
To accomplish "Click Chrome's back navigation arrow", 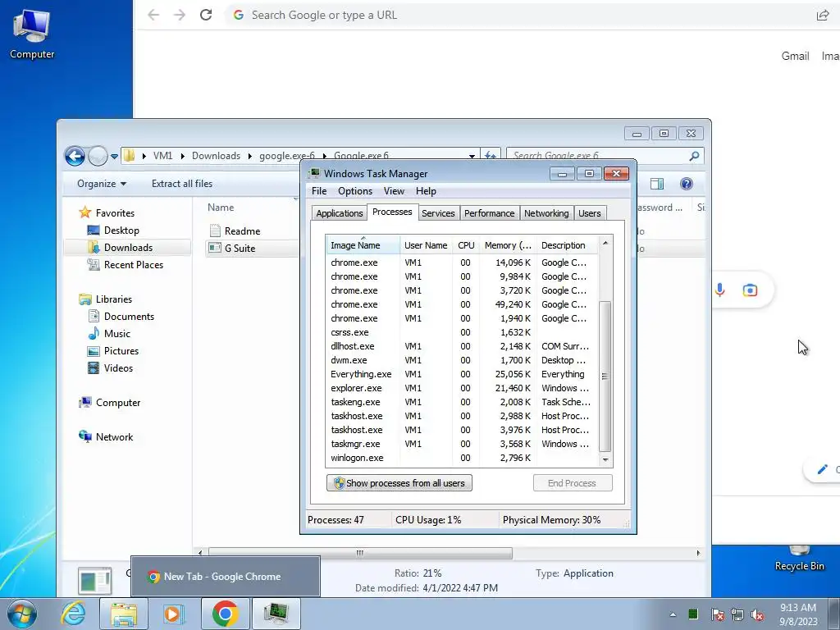I will (x=153, y=15).
